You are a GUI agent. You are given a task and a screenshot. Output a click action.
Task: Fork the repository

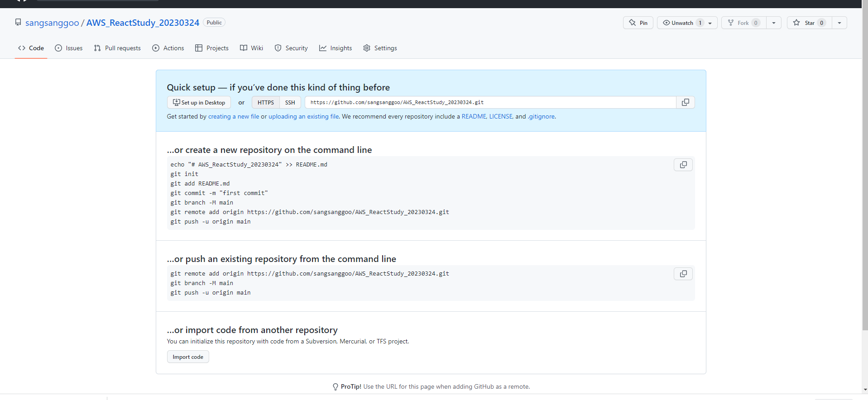(743, 23)
